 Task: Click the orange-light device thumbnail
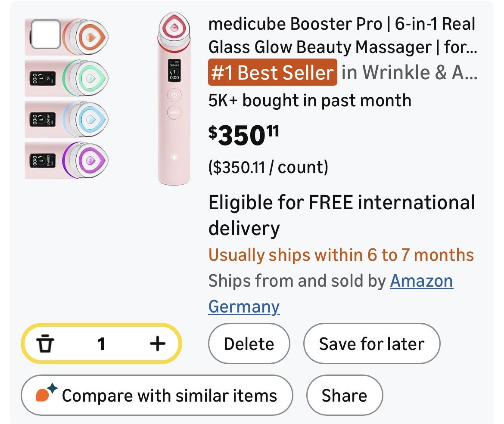coord(85,36)
